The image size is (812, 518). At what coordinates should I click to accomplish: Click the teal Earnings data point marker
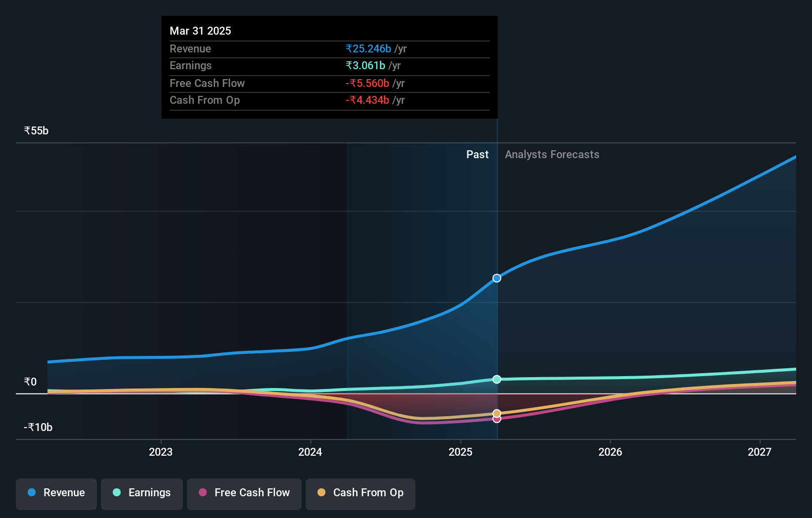click(x=497, y=379)
